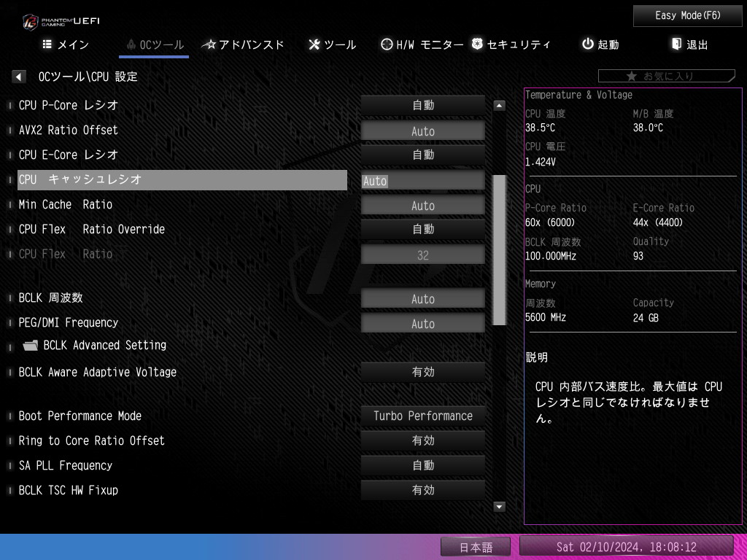The height and width of the screenshot is (560, 747).
Task: Select the BCLK 周波数 label
Action: point(51,297)
